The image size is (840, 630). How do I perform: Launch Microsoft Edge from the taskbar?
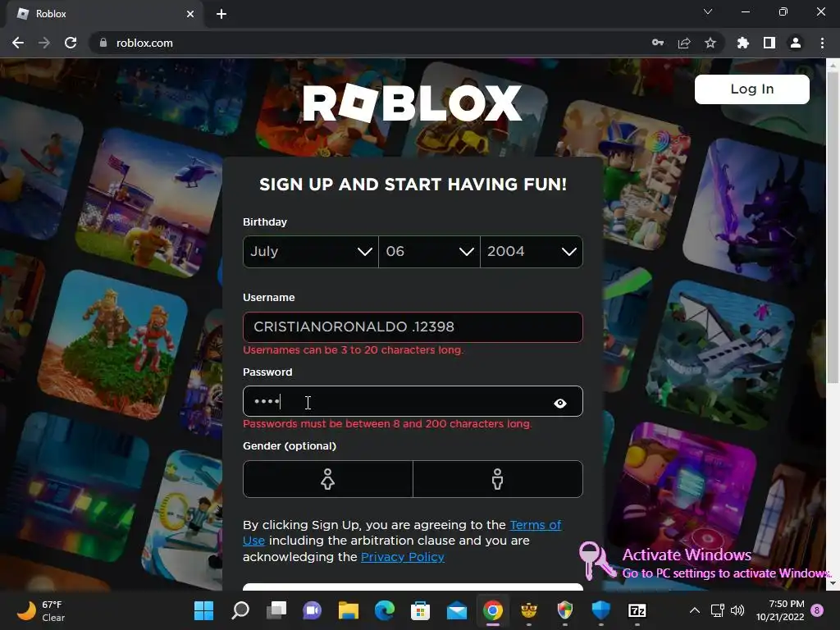384,610
